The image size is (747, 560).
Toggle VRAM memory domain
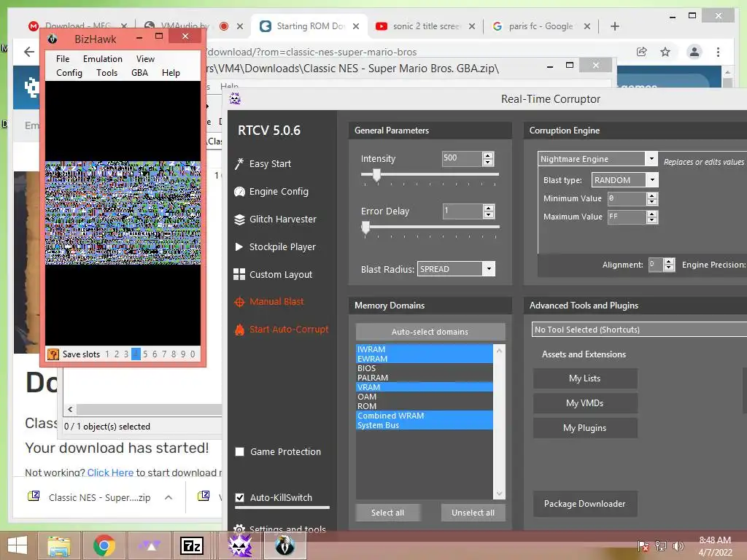click(424, 387)
